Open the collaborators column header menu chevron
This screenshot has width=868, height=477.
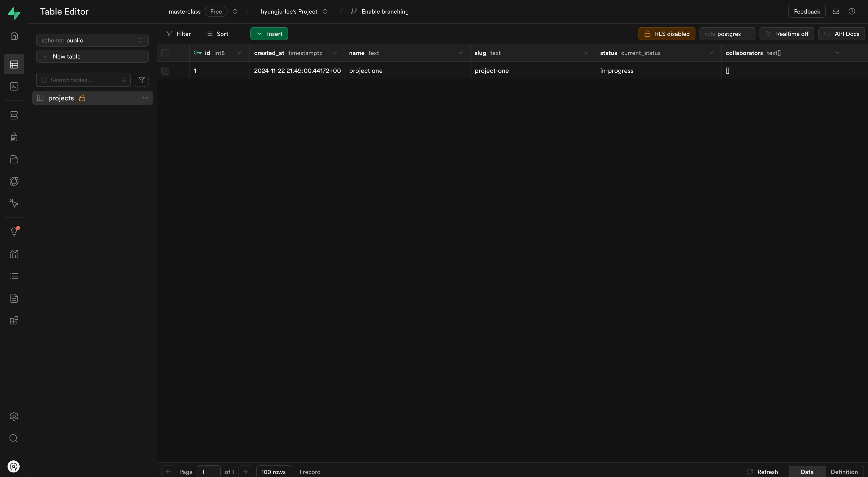[x=837, y=53]
